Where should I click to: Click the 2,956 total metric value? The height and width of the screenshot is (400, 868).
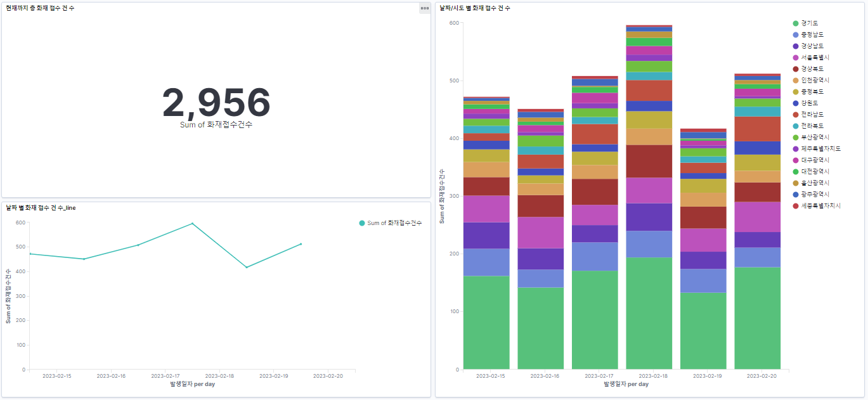(x=216, y=103)
